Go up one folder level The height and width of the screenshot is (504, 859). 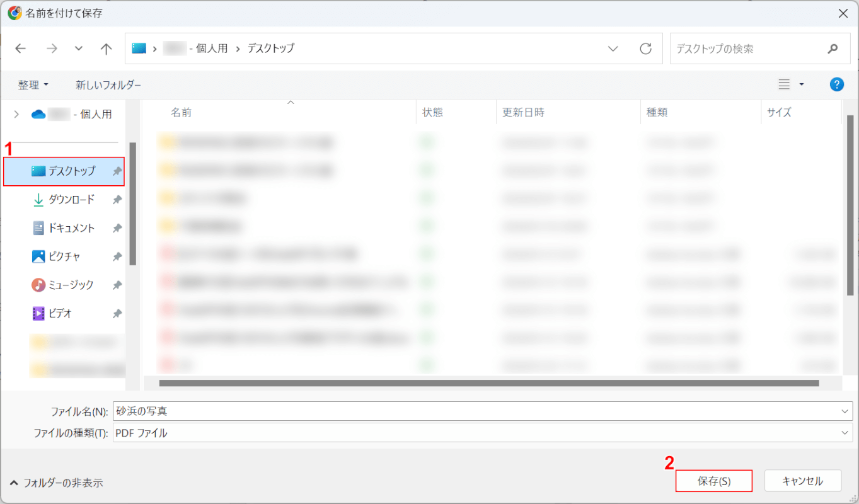pos(107,49)
